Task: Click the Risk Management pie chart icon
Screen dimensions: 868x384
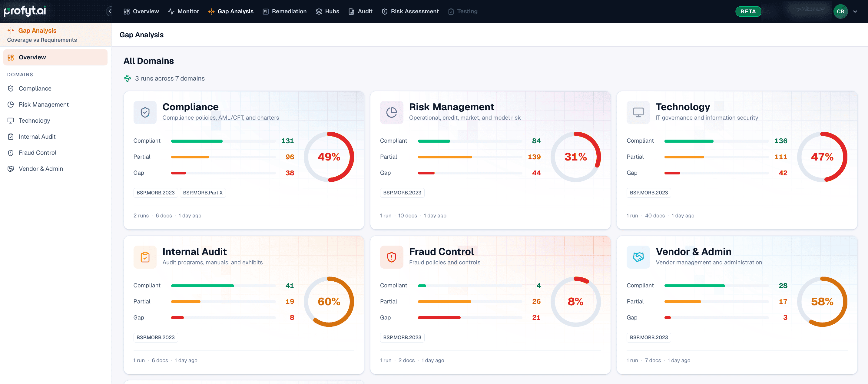Action: (x=392, y=112)
